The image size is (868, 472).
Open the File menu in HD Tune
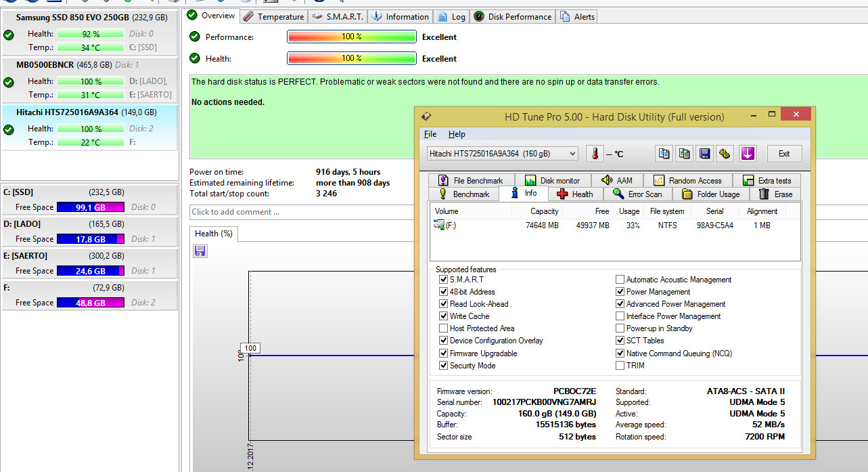point(430,134)
